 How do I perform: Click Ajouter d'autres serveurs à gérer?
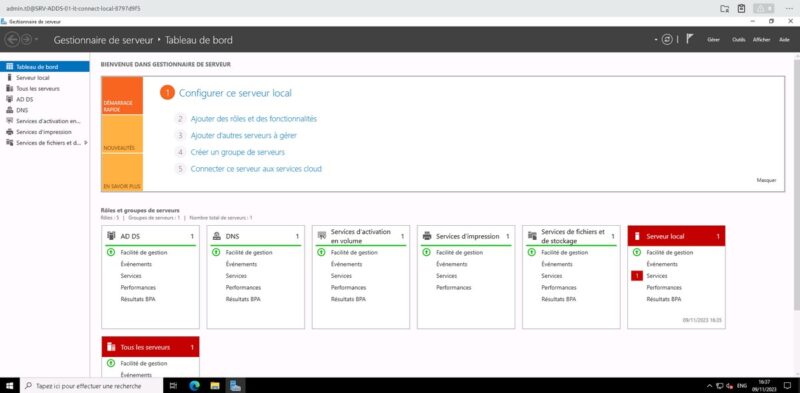[x=243, y=136]
